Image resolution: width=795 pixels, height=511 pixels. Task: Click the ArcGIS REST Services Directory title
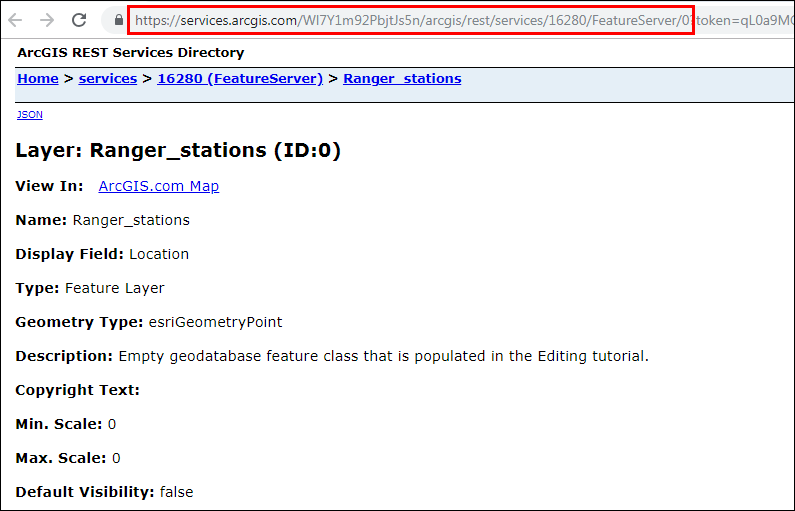coord(131,53)
